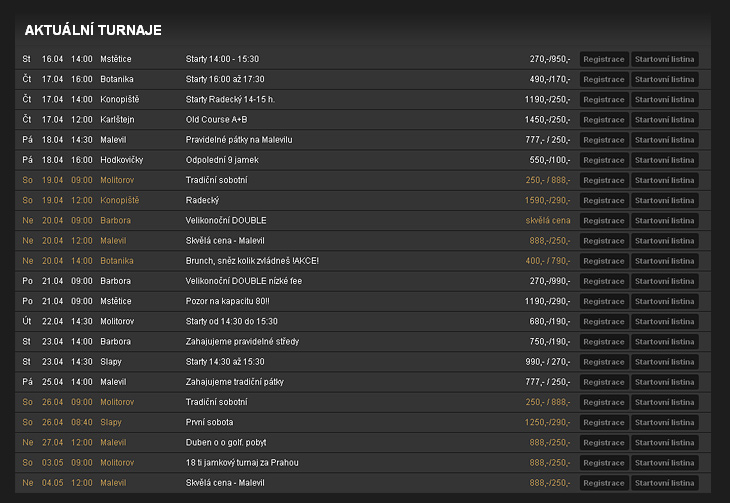The width and height of the screenshot is (730, 503).
Task: Click '18 ti jamkový turnaj za Prahou' text
Action: [242, 462]
